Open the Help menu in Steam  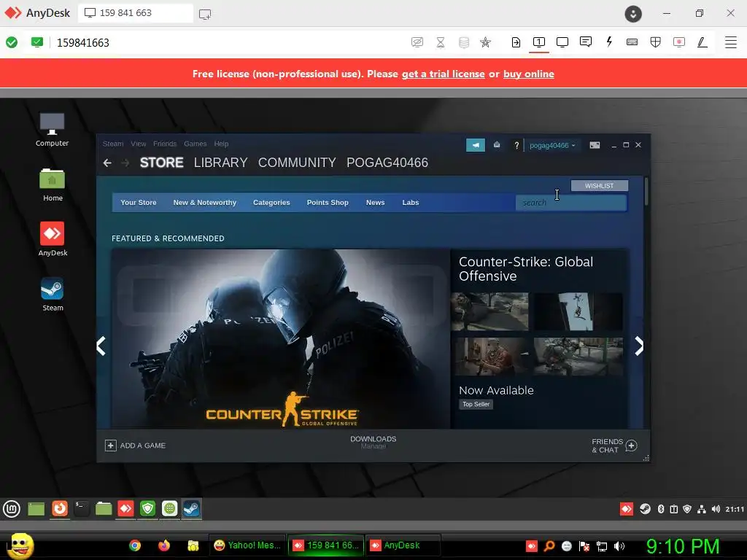click(x=221, y=144)
